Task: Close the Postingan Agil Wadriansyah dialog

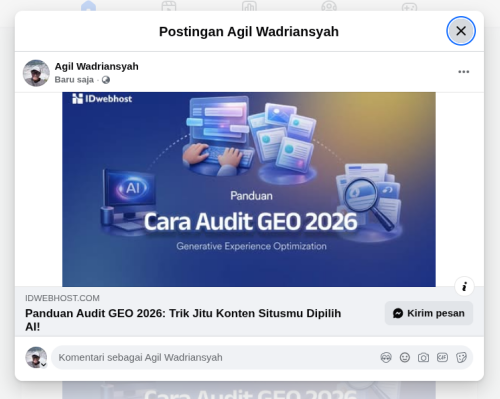Action: pos(461,31)
